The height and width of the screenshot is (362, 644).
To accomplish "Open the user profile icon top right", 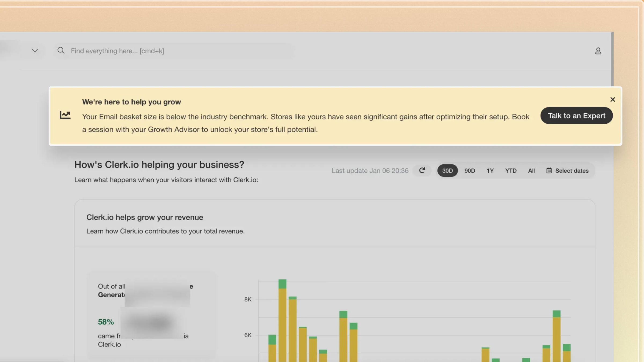I will tap(598, 51).
